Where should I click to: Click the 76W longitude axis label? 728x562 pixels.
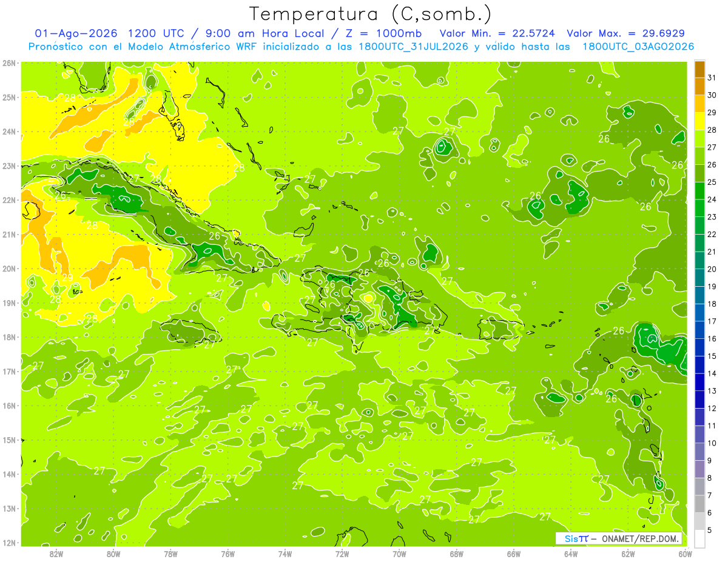[x=227, y=554]
